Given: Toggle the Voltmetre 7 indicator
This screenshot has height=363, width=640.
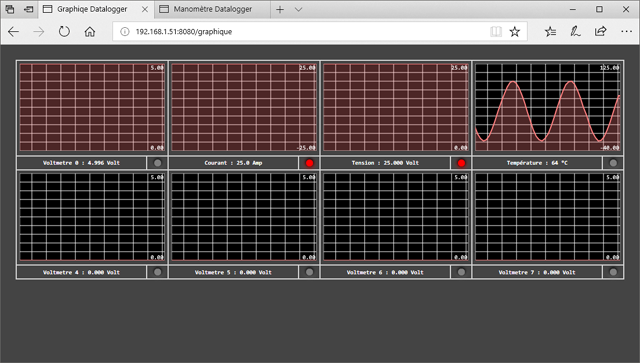Looking at the screenshot, I should [613, 272].
